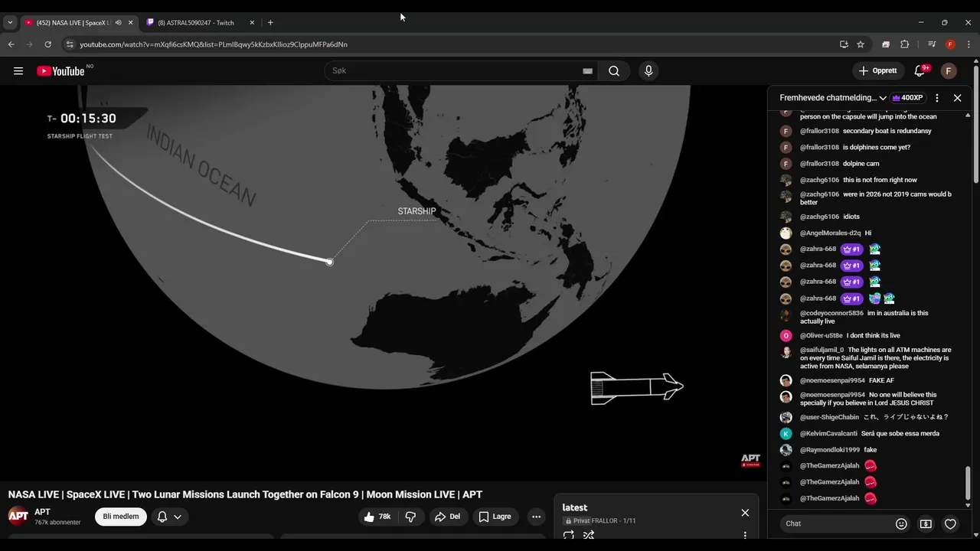Mute the NASA LIVE tab audio icon
Image resolution: width=980 pixels, height=551 pixels.
click(x=118, y=23)
